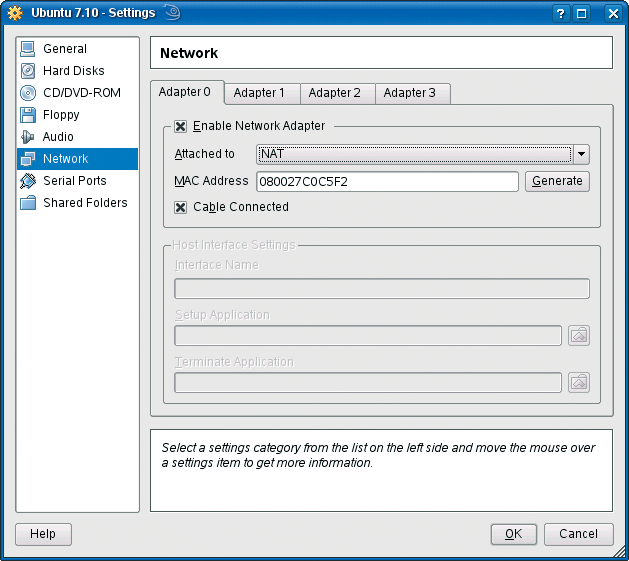This screenshot has height=561, width=629.
Task: Click the Terminate Application text field
Action: (368, 382)
